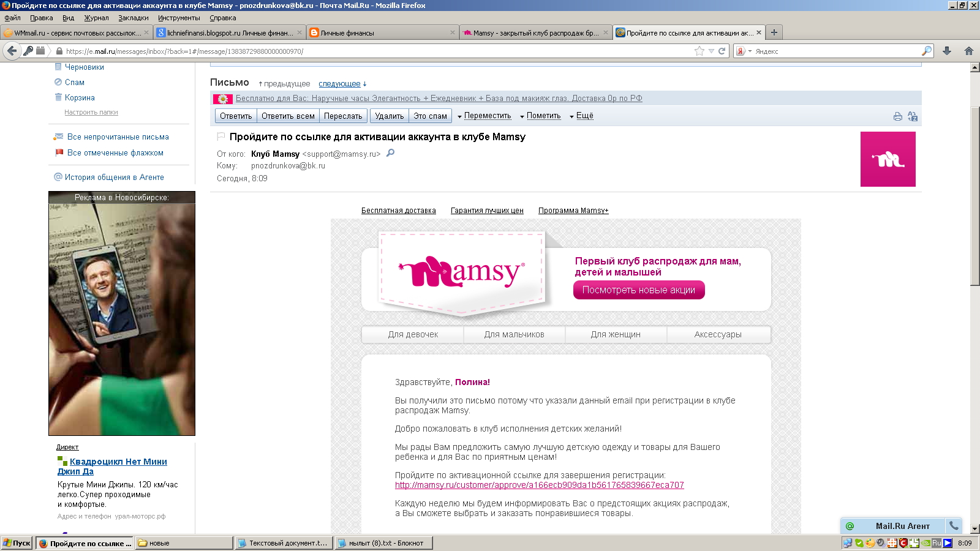
Task: Switch to Личные финансы tab
Action: [383, 32]
